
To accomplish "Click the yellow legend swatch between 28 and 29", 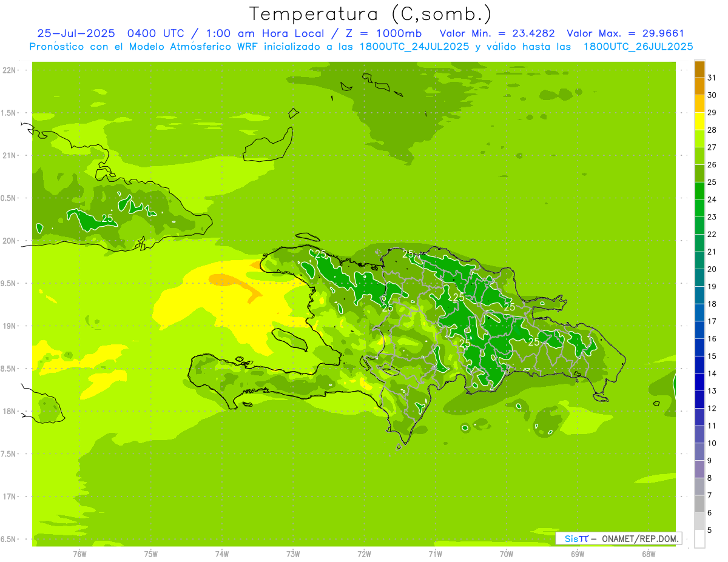I will [x=699, y=121].
